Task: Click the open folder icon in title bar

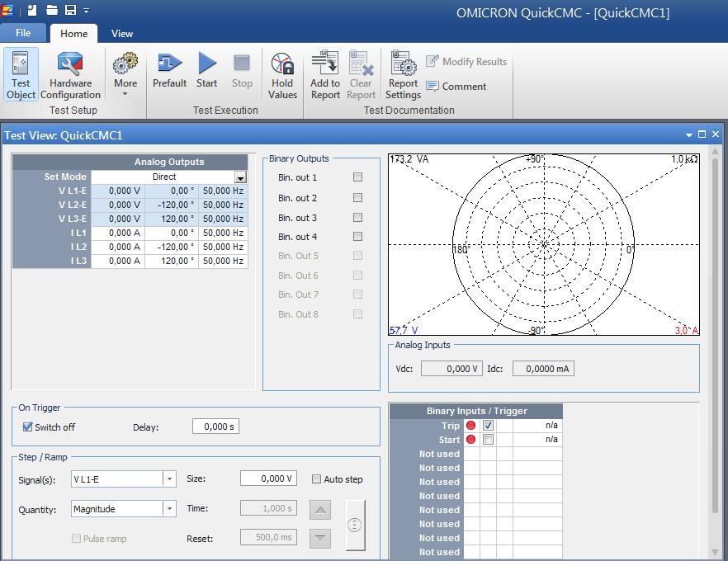Action: 52,10
